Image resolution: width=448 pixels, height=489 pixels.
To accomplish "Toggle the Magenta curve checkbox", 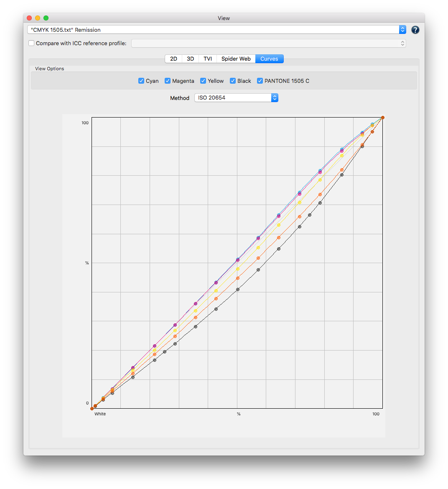I will (x=168, y=81).
